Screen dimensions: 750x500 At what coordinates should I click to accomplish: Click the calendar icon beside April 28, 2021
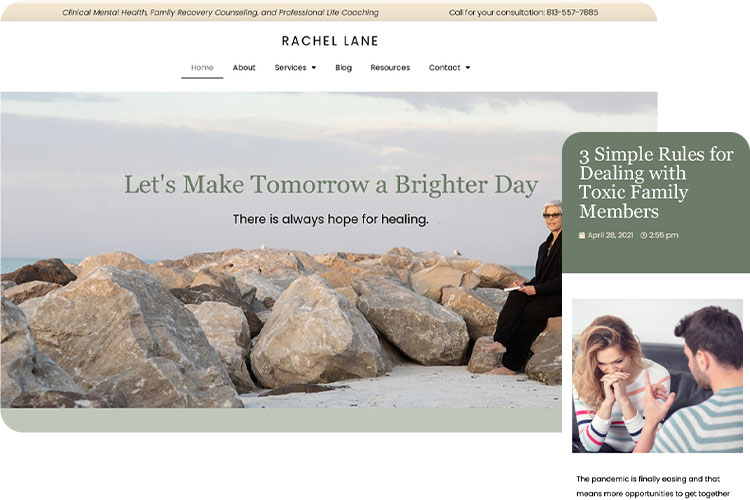[x=582, y=235]
